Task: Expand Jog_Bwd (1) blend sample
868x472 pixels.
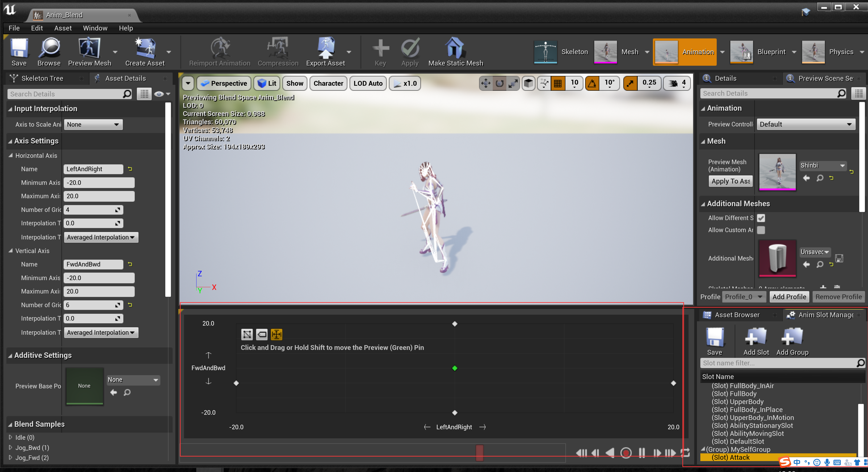Action: (10, 447)
